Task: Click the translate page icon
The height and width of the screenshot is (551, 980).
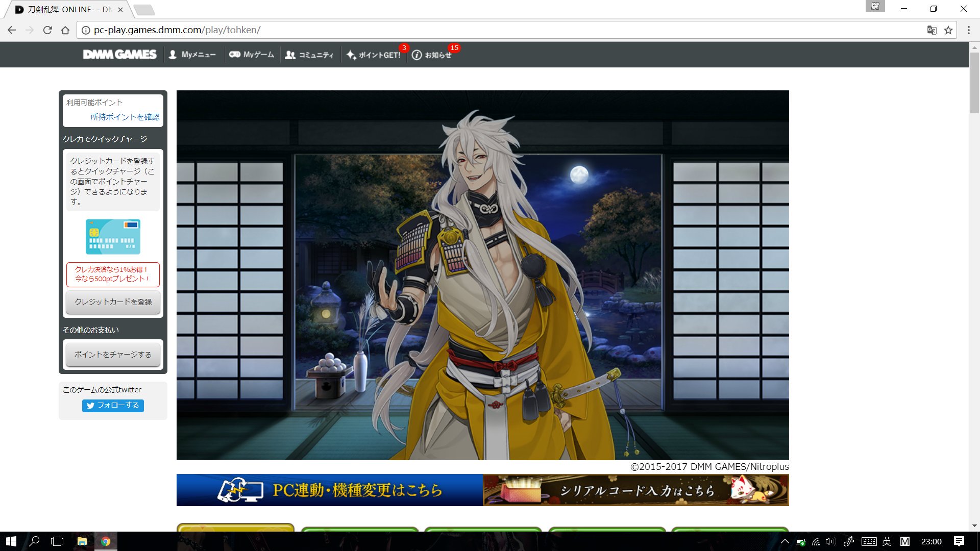Action: click(x=932, y=30)
